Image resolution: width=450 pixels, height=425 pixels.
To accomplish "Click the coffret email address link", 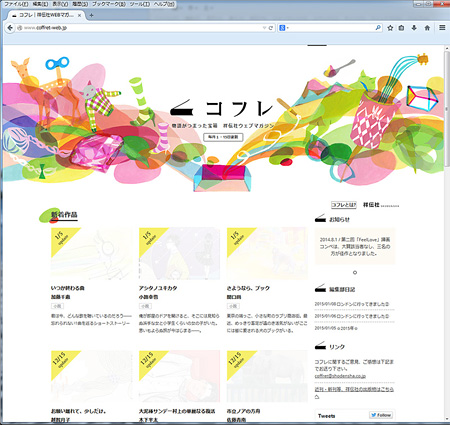I will tap(340, 376).
